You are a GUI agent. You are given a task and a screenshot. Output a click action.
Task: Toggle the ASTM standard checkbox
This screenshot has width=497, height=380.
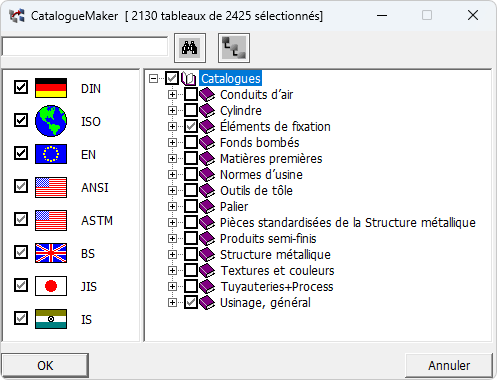point(21,219)
